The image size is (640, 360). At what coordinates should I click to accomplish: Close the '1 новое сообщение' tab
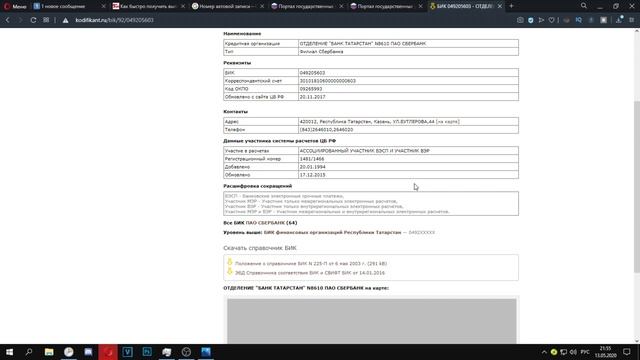[x=103, y=6]
